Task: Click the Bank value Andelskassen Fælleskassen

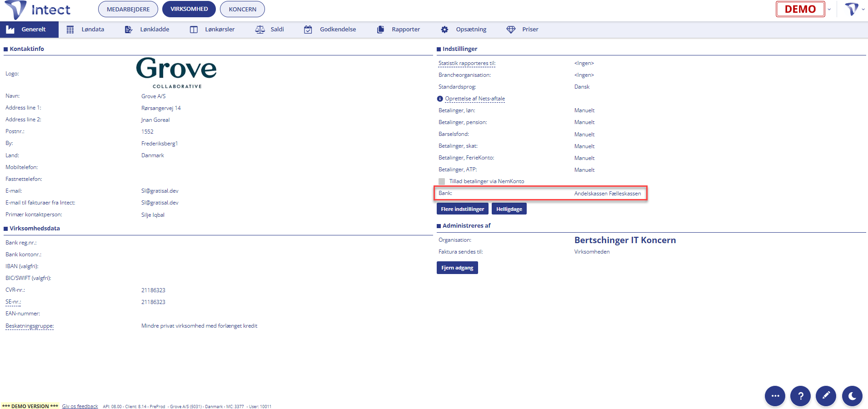Action: (608, 194)
